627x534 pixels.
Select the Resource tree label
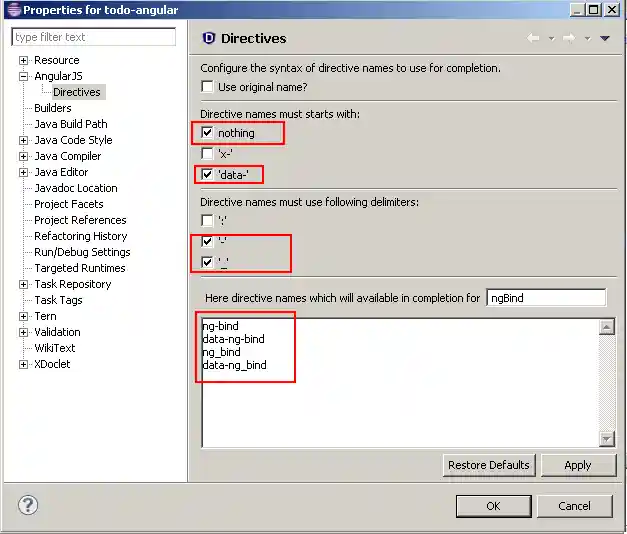(x=57, y=60)
